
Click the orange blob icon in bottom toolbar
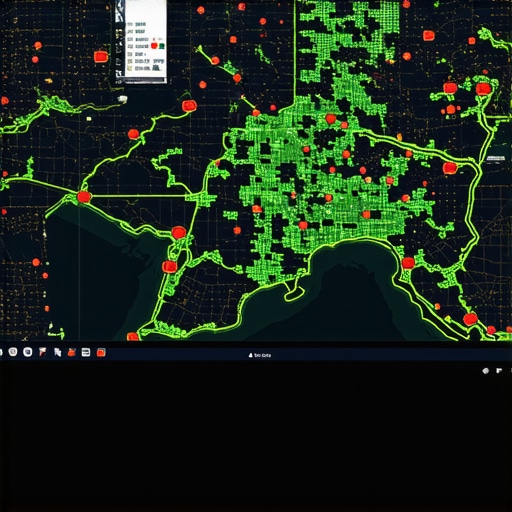tap(72, 352)
